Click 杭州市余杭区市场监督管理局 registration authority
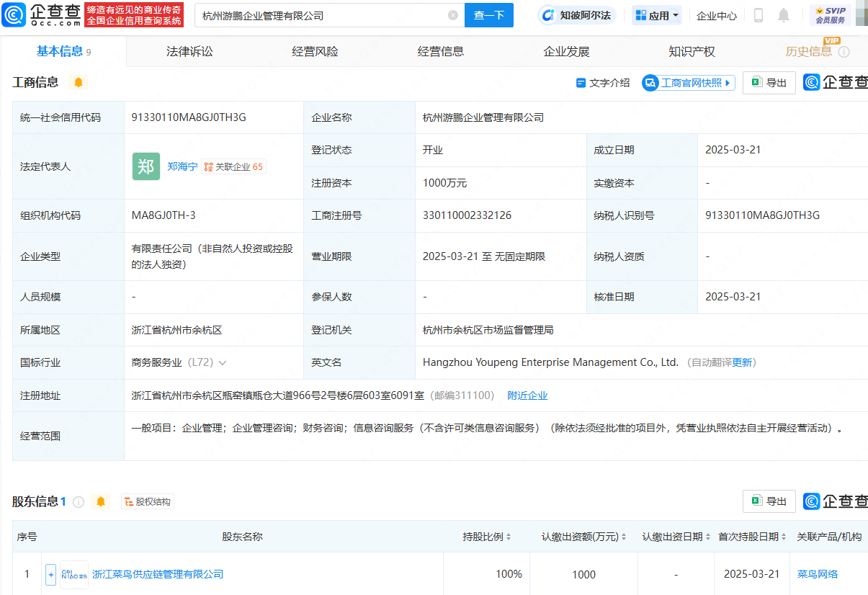Viewport: 868px width, 595px height. 488,330
